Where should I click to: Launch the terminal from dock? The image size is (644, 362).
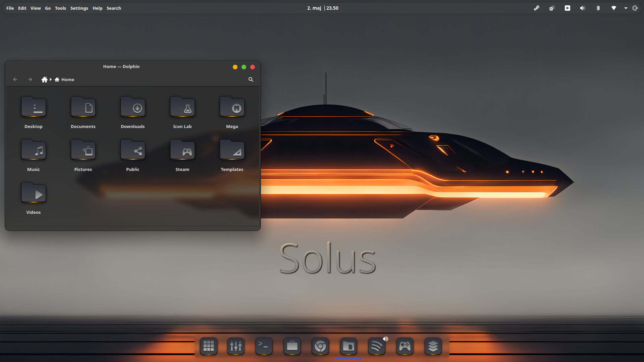[x=264, y=346]
